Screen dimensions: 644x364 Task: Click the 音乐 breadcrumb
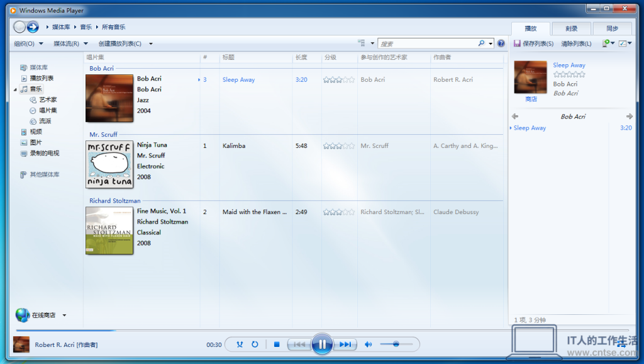[x=86, y=27]
